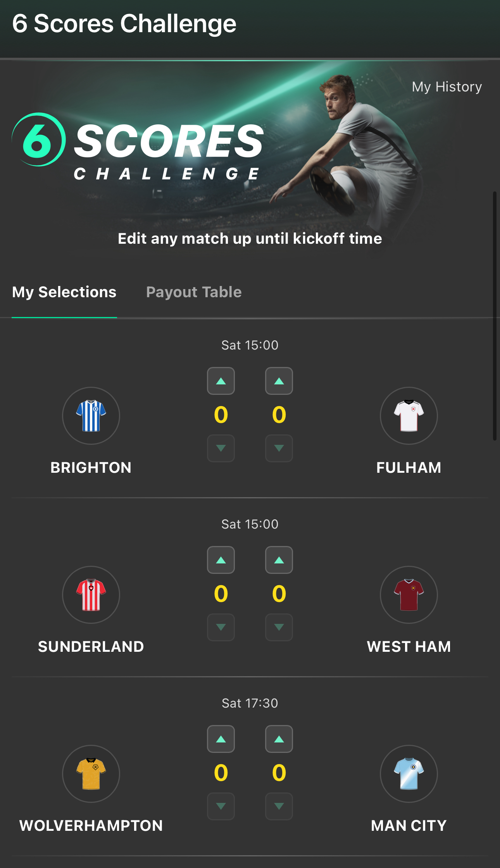The image size is (500, 868).
Task: Select the West Ham jersey icon
Action: tap(409, 595)
